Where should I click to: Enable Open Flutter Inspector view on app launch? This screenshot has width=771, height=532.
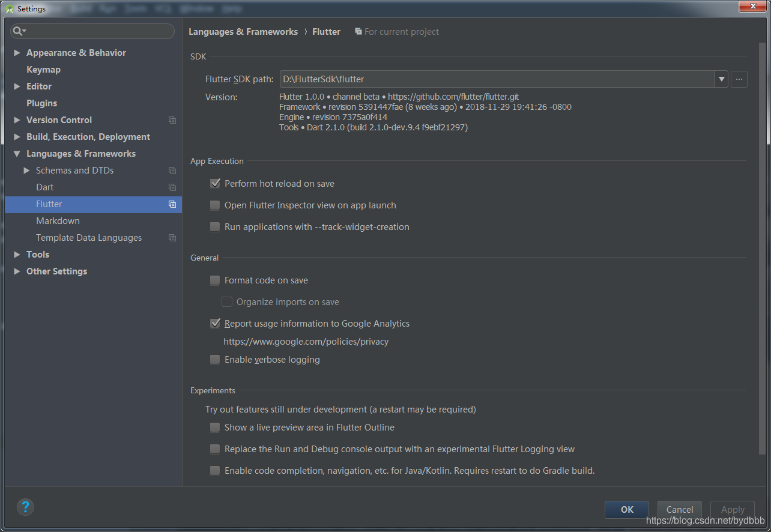click(x=215, y=205)
